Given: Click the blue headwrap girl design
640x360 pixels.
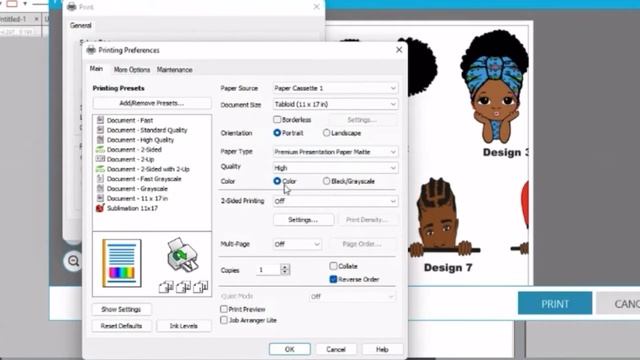Looking at the screenshot, I should 495,86.
